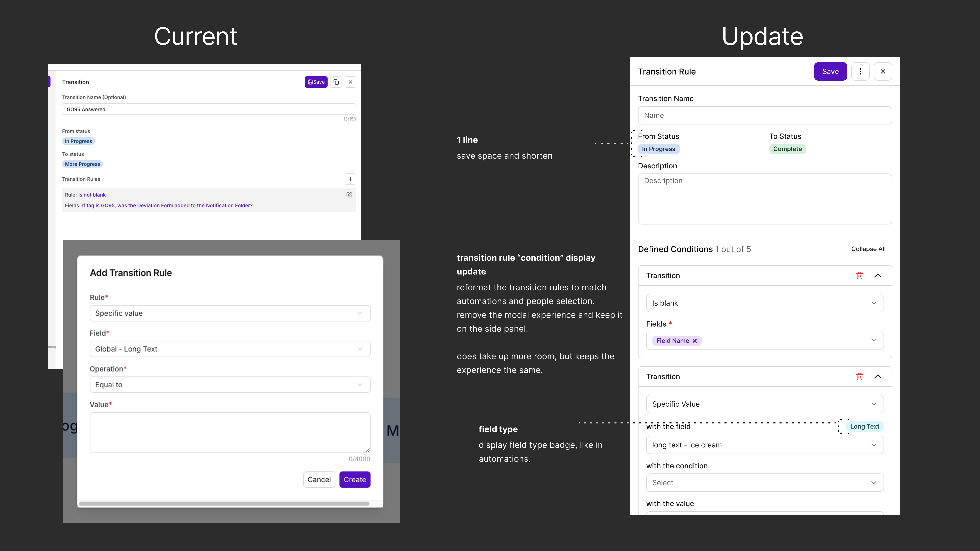Add a transition rule with the plus icon

[x=350, y=179]
